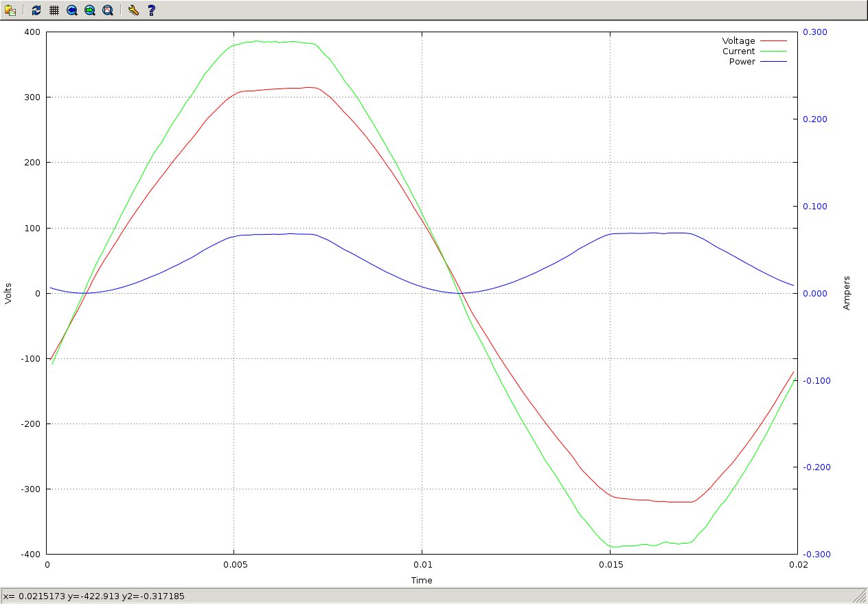Click the Volts axis label

tap(8, 293)
